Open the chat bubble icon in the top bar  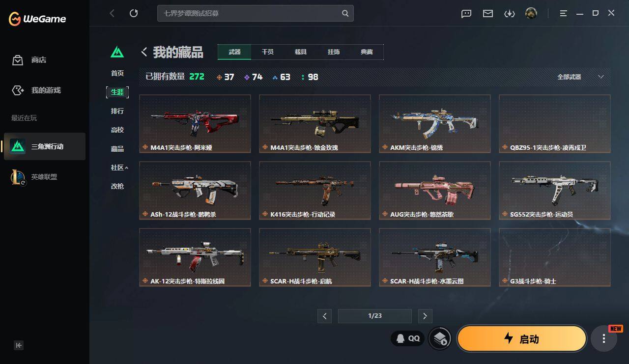[466, 14]
